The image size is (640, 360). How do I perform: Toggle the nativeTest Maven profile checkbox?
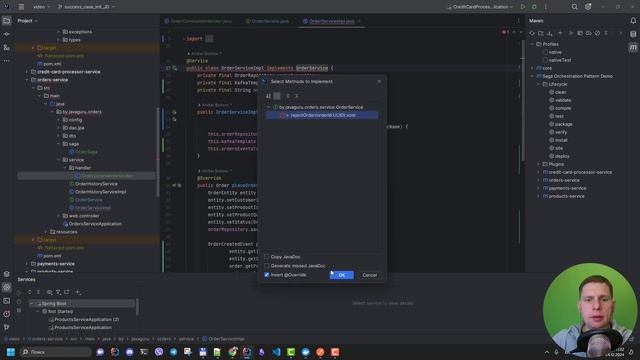(x=545, y=60)
